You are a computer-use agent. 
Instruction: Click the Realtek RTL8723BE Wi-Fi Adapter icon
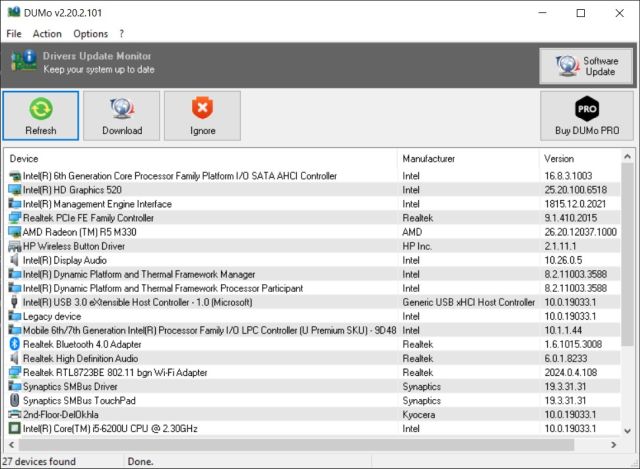pos(15,372)
